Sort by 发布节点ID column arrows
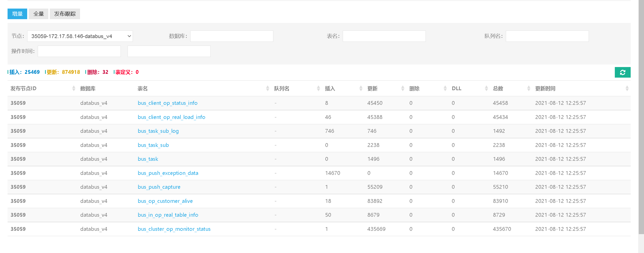This screenshot has height=253, width=644. [74, 88]
